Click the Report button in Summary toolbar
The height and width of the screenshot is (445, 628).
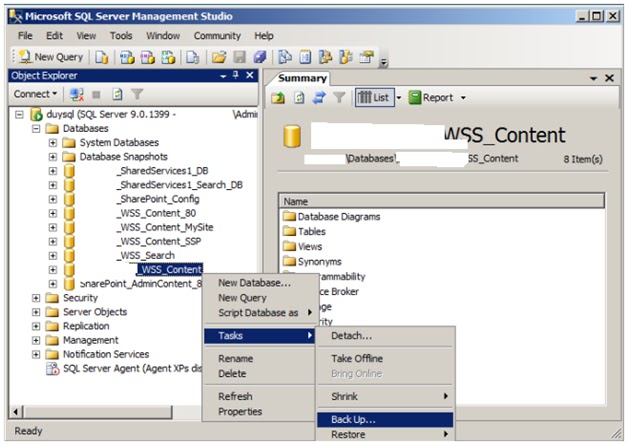[x=431, y=97]
